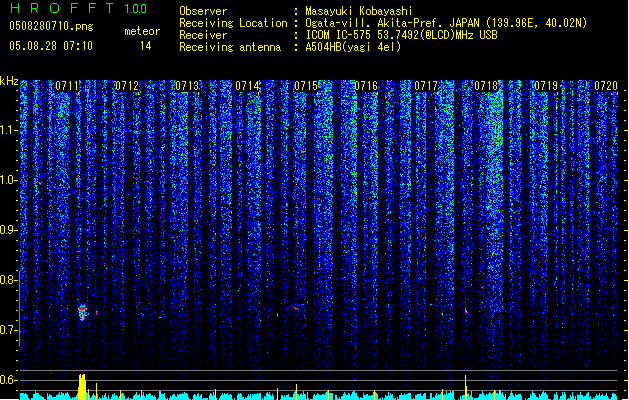
Task: Click the 0.7 kHz axis tick label
Action: (9, 330)
